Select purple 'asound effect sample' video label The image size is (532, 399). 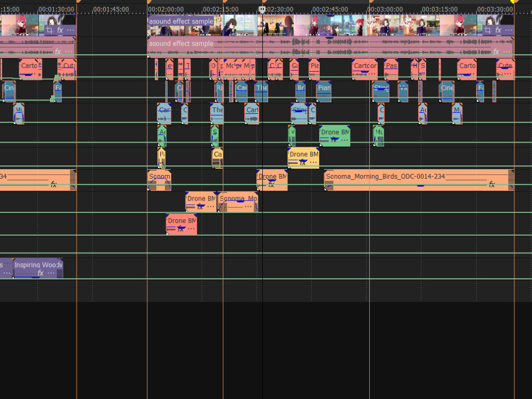(x=181, y=21)
